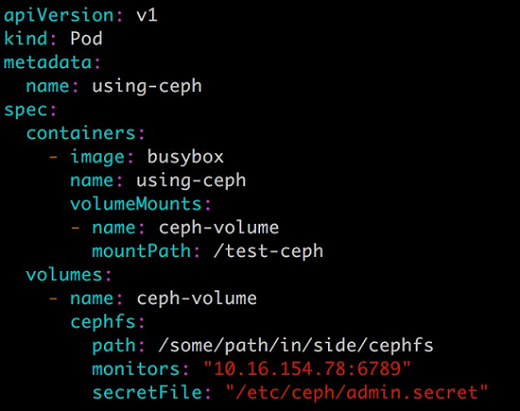The height and width of the screenshot is (411, 520).
Task: Place cursor on metadata key
Action: tap(48, 62)
